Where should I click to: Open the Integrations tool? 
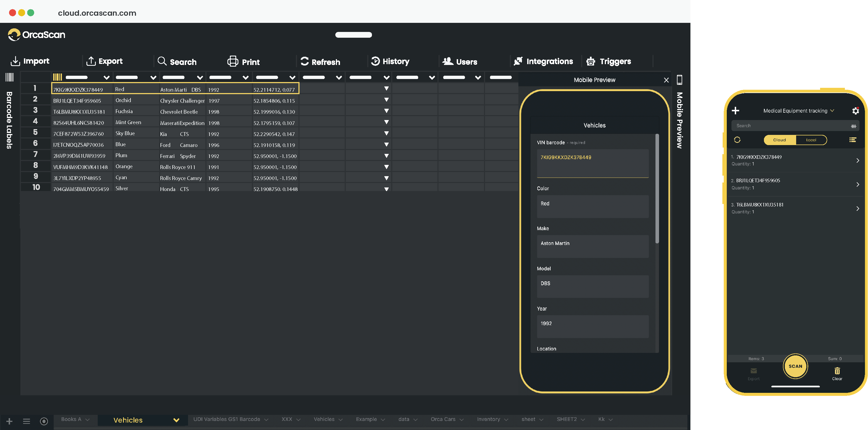click(x=518, y=61)
